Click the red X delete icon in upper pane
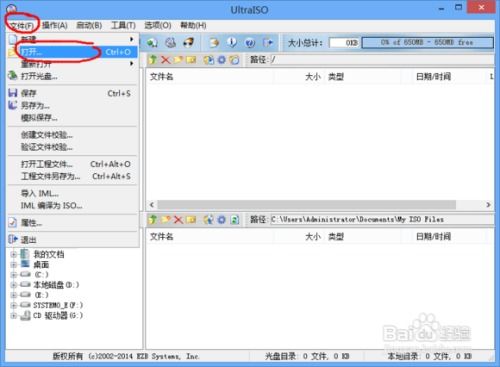 click(x=165, y=60)
